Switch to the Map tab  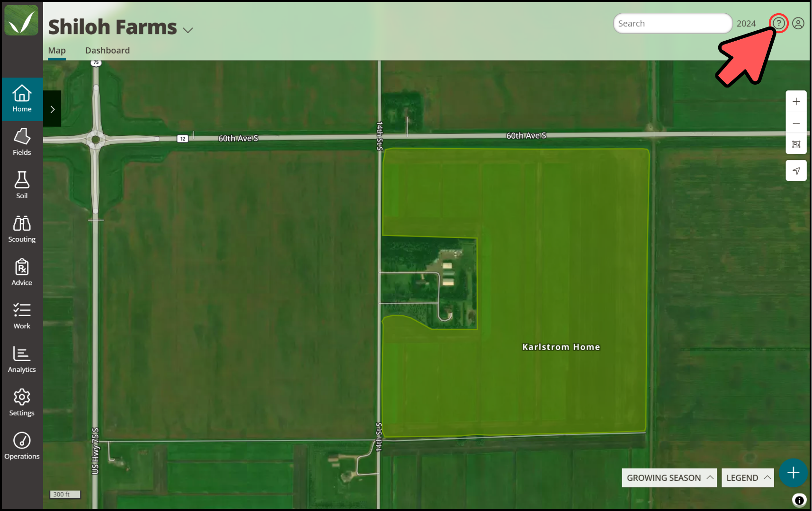(x=57, y=51)
